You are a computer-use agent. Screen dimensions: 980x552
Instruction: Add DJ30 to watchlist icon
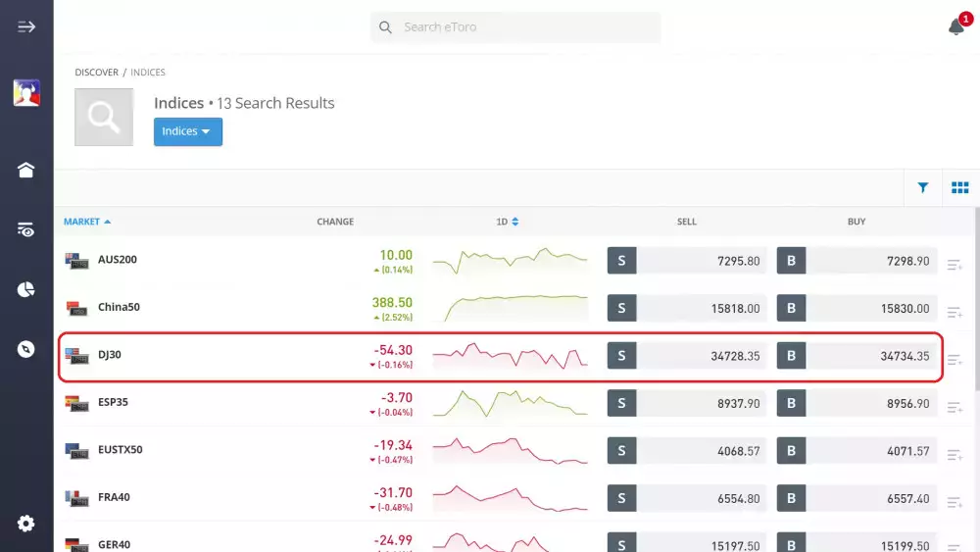pyautogui.click(x=955, y=360)
